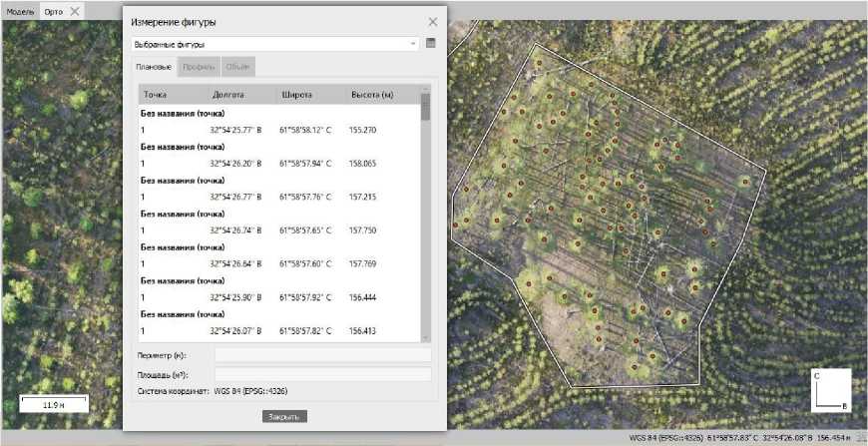Viewport: 868px width, 446px height.
Task: Grab the table's vertical scrollbar thumb
Action: (x=426, y=107)
